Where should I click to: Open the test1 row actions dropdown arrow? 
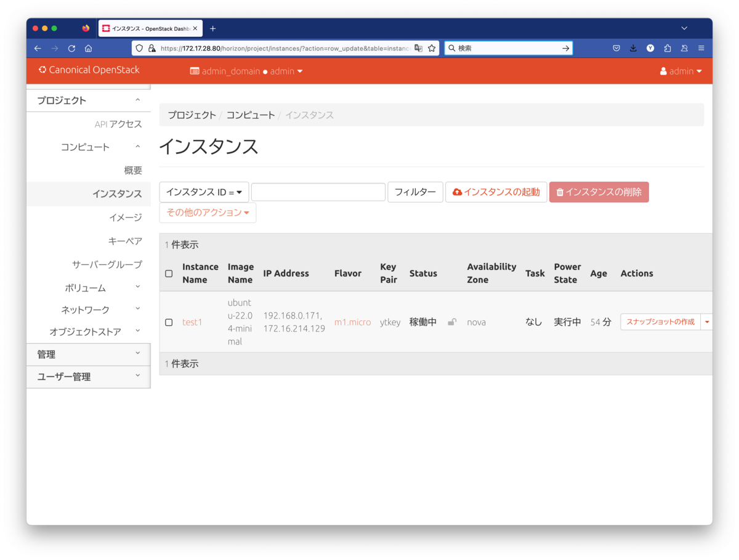click(707, 322)
